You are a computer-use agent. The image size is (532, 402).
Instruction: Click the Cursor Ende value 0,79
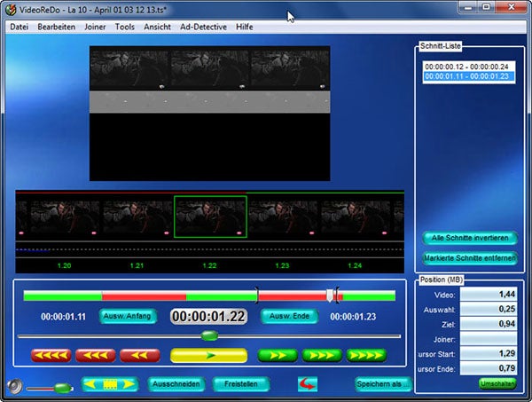(489, 368)
